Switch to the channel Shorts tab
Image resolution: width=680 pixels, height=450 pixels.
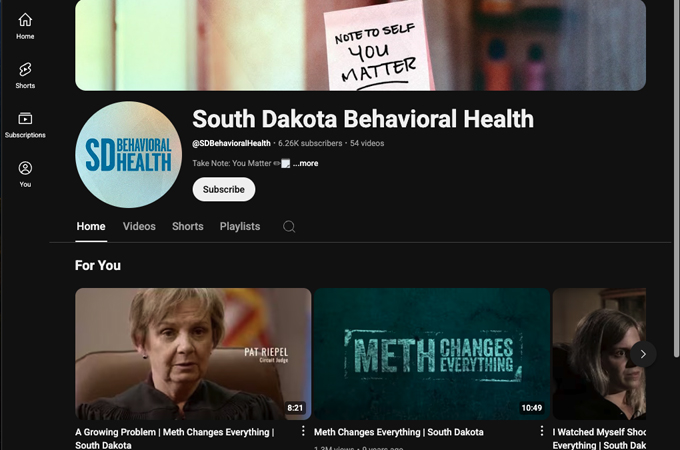[x=188, y=226]
